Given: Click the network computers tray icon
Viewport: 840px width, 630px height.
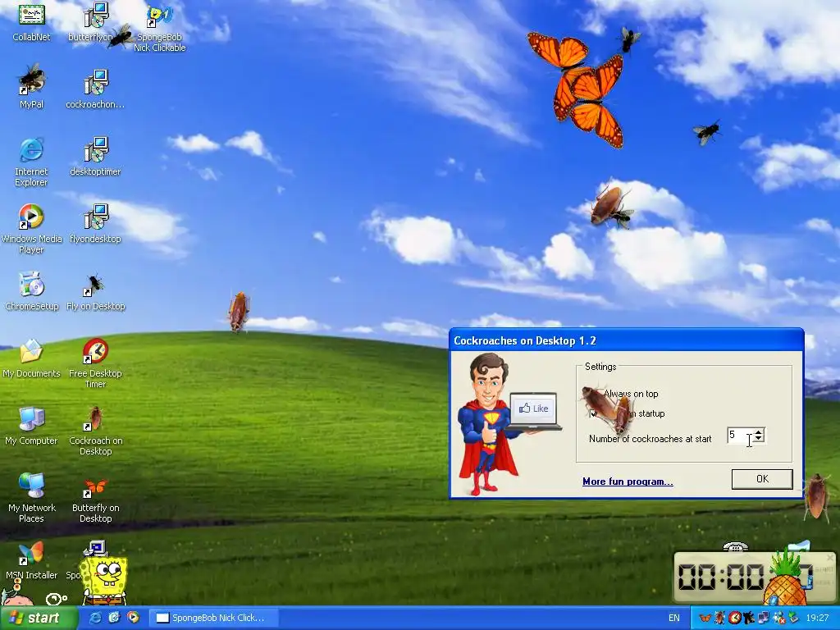Looking at the screenshot, I should click(764, 618).
